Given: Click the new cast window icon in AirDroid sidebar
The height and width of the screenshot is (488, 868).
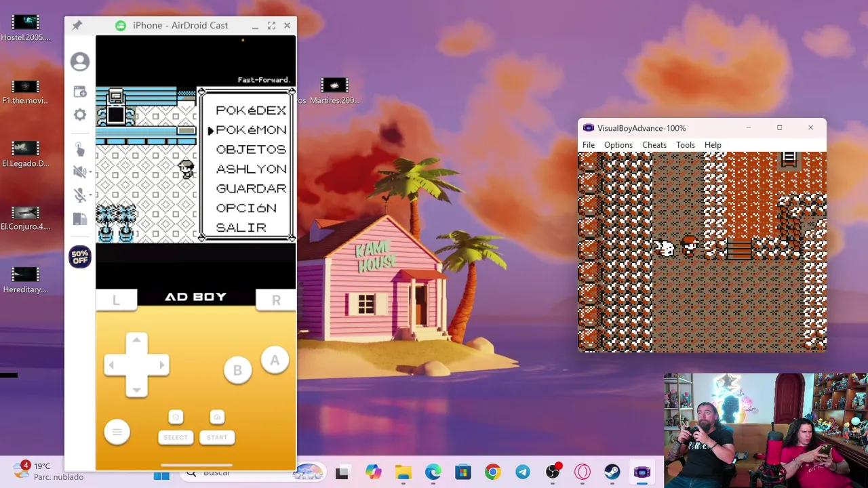Looking at the screenshot, I should coord(80,91).
